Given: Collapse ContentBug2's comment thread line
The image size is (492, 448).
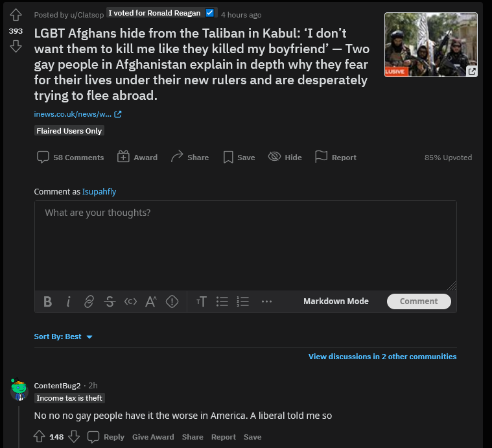Looking at the screenshot, I should (19, 427).
